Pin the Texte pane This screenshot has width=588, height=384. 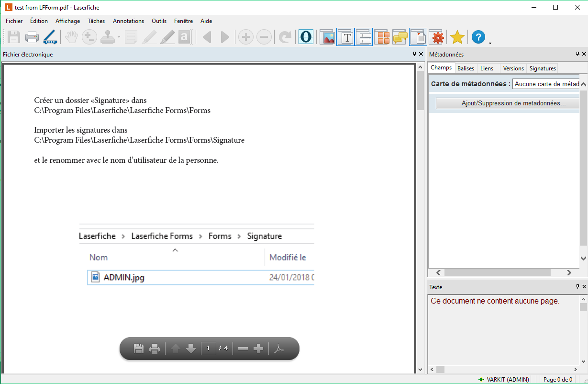(x=577, y=287)
